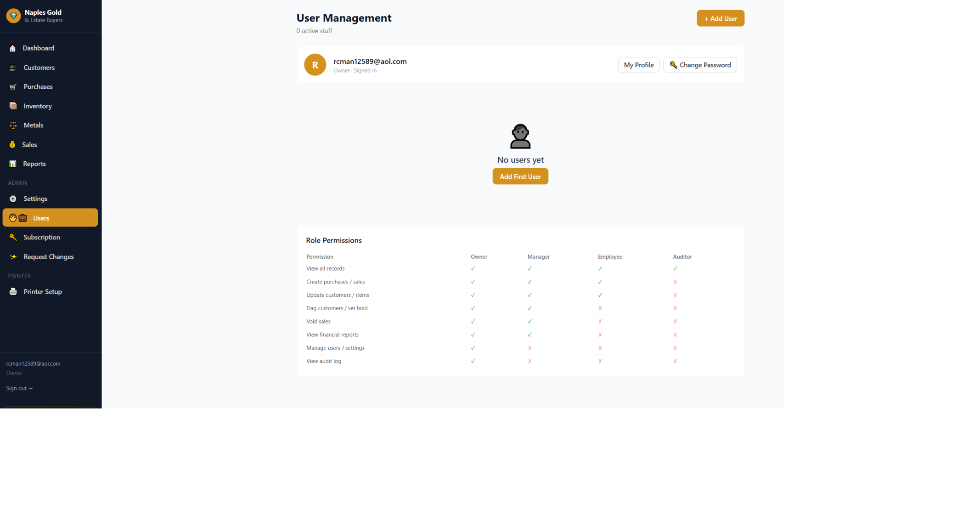Click the sidebar footer email address
The width and height of the screenshot is (980, 510).
coord(33,363)
